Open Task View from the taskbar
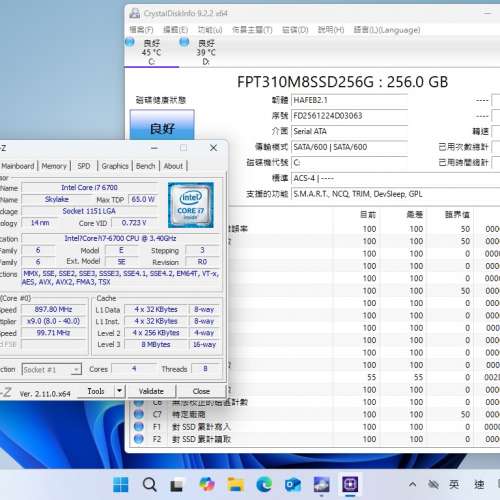500x500 pixels. (177, 485)
